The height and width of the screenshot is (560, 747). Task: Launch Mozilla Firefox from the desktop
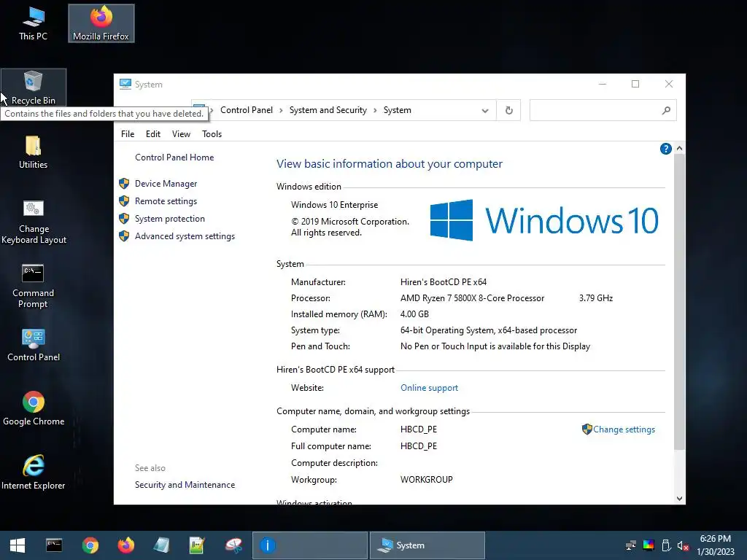(x=101, y=23)
